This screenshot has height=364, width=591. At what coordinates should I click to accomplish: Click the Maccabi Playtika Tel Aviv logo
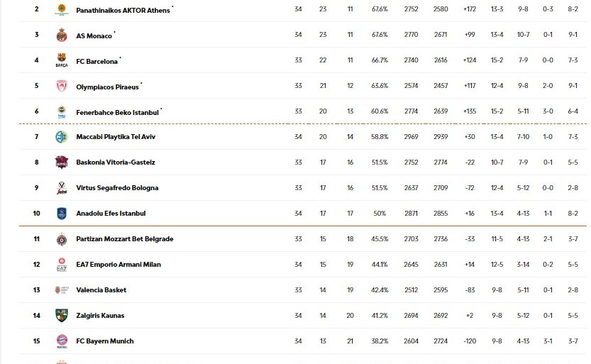(61, 137)
